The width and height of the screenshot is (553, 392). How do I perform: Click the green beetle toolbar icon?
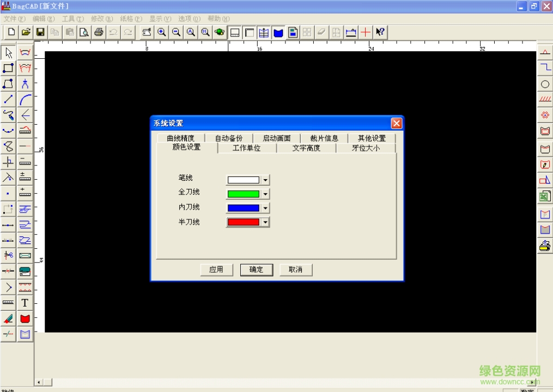click(220, 32)
